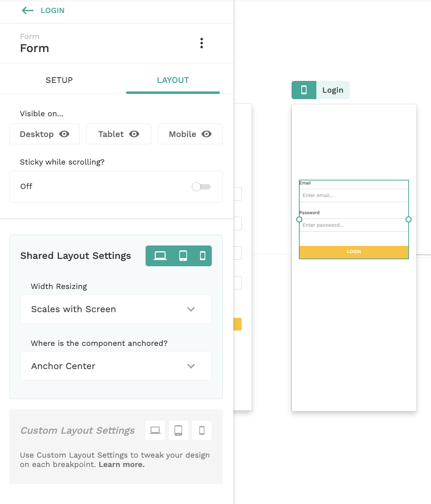Select desktop icon in Shared Layout Settings
This screenshot has height=504, width=431.
click(x=160, y=256)
